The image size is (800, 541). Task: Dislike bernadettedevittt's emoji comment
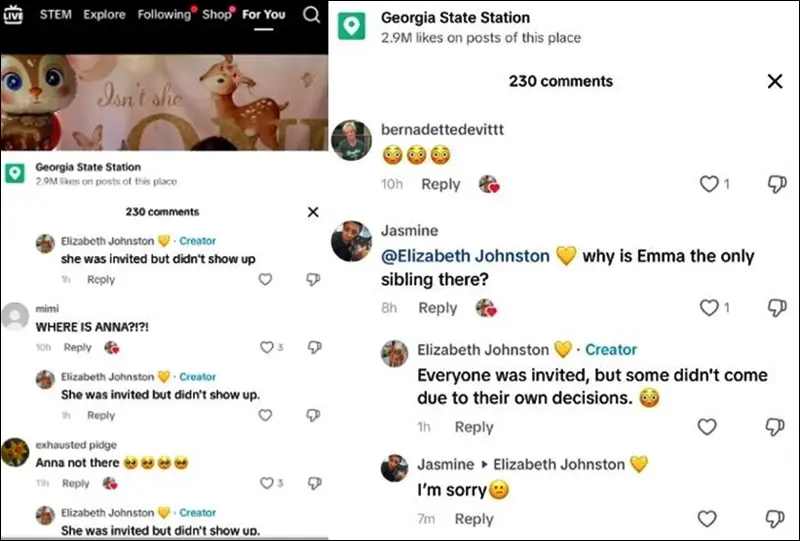click(775, 184)
